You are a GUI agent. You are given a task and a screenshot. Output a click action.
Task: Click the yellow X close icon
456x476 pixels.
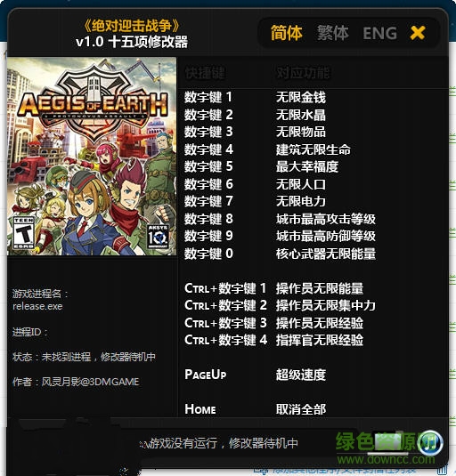click(418, 33)
